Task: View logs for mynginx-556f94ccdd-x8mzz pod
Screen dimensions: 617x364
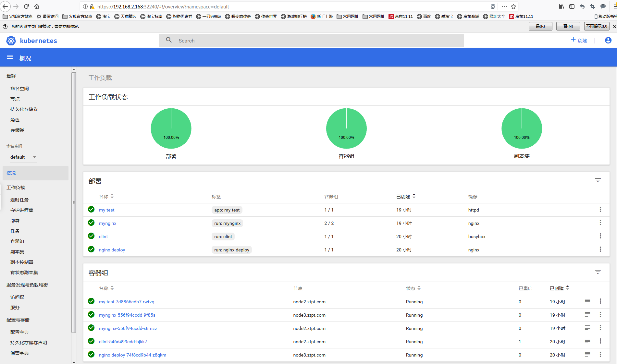Action: (x=587, y=328)
